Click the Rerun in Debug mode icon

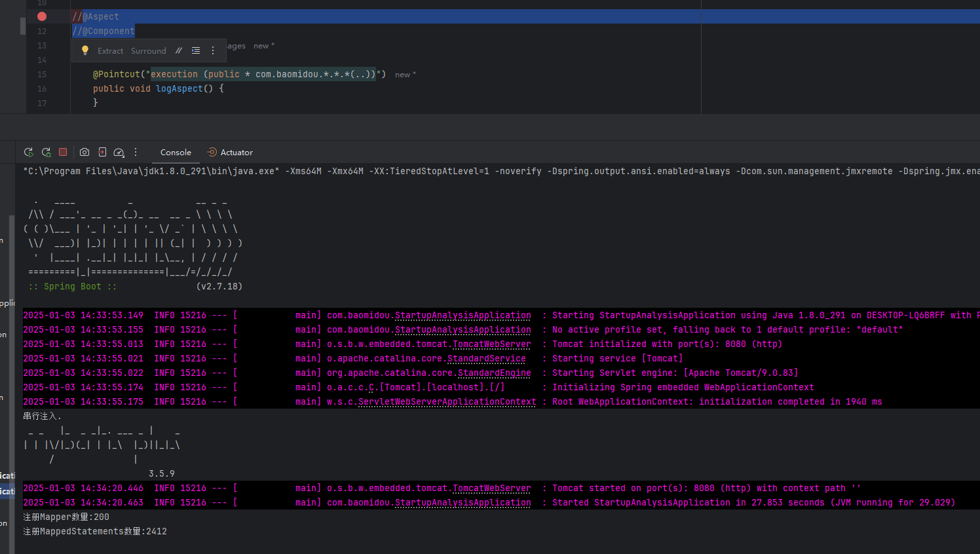pos(47,152)
